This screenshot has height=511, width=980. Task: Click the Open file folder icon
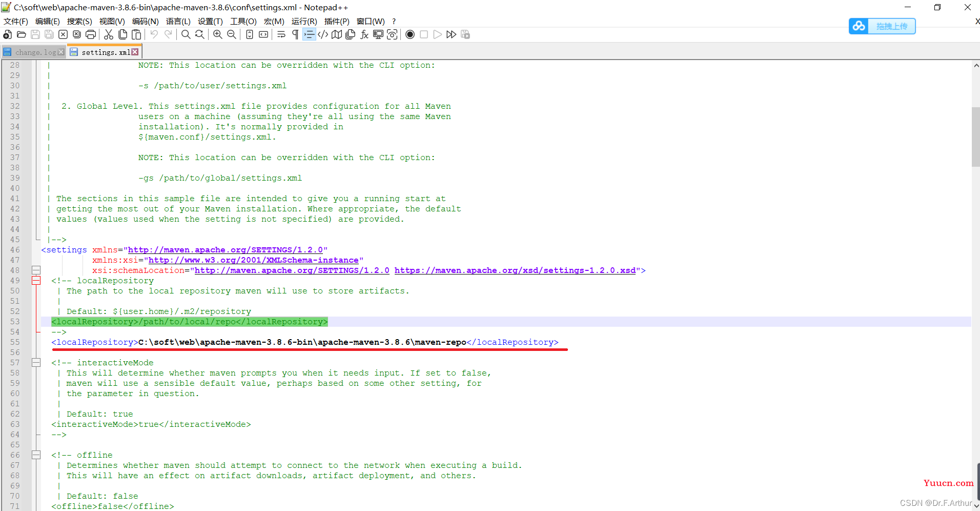pos(21,34)
